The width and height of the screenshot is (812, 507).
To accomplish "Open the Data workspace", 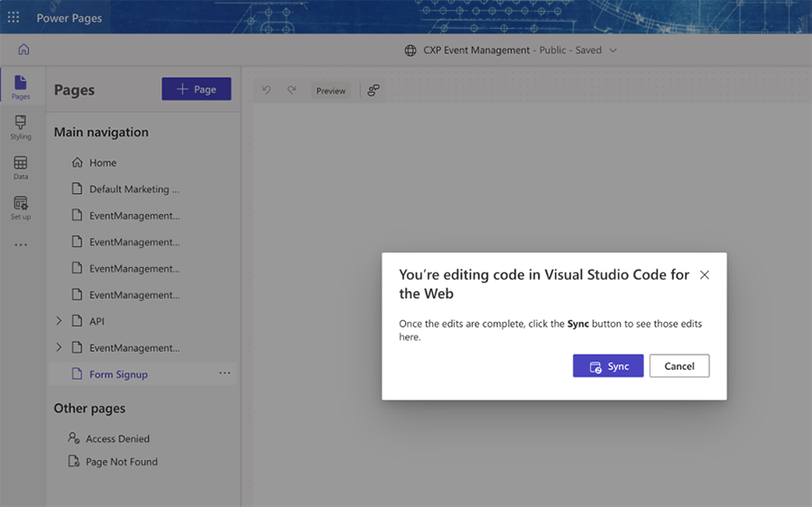I will 21,168.
